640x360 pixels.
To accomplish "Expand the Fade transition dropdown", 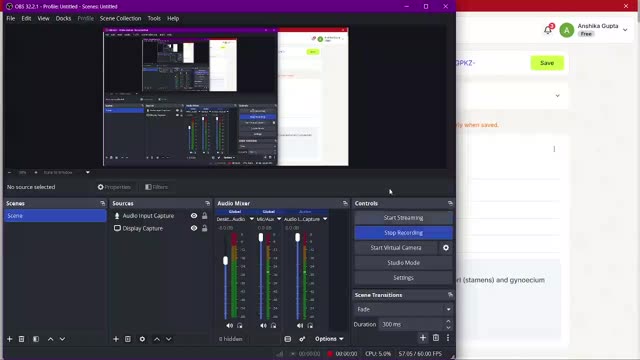I will [403, 309].
